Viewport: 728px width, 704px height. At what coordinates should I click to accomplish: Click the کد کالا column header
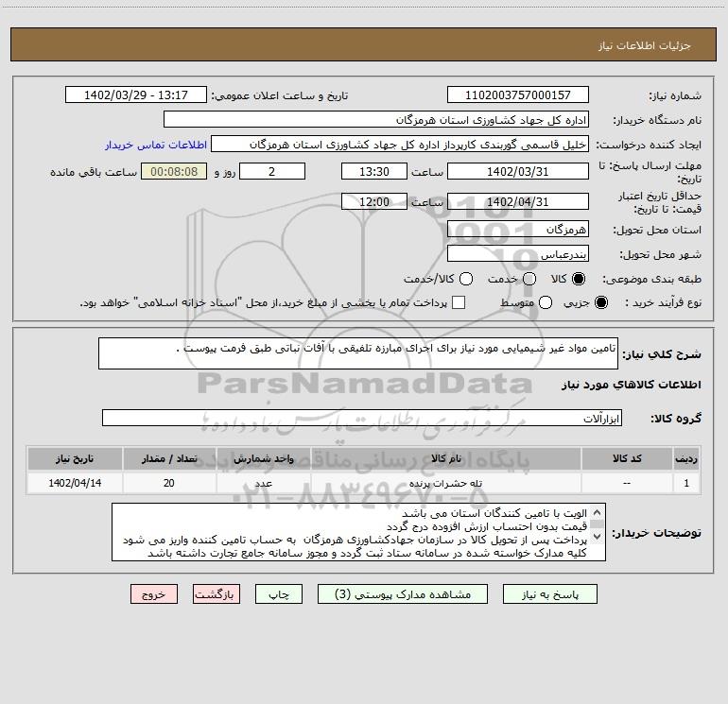[627, 458]
